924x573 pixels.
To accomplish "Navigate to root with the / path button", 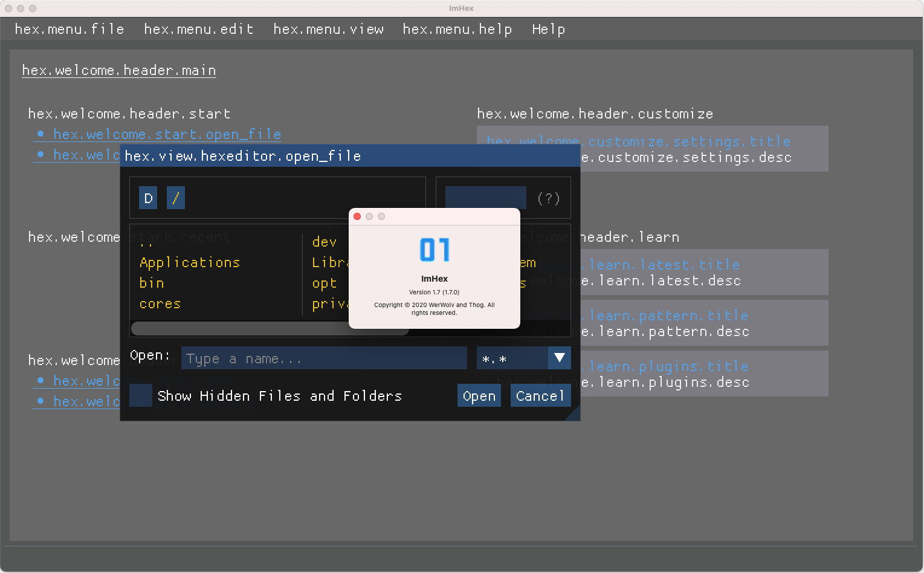I will pyautogui.click(x=176, y=198).
